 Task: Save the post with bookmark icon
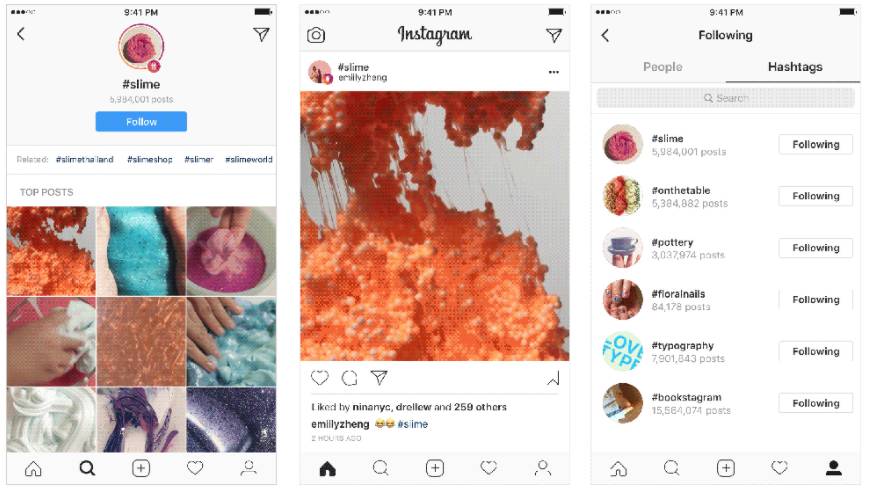click(x=554, y=378)
